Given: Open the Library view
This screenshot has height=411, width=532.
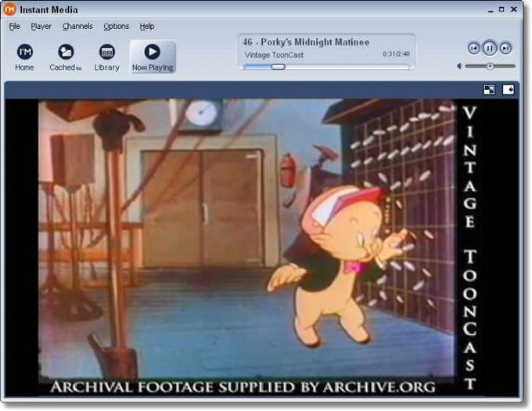Looking at the screenshot, I should (x=107, y=57).
